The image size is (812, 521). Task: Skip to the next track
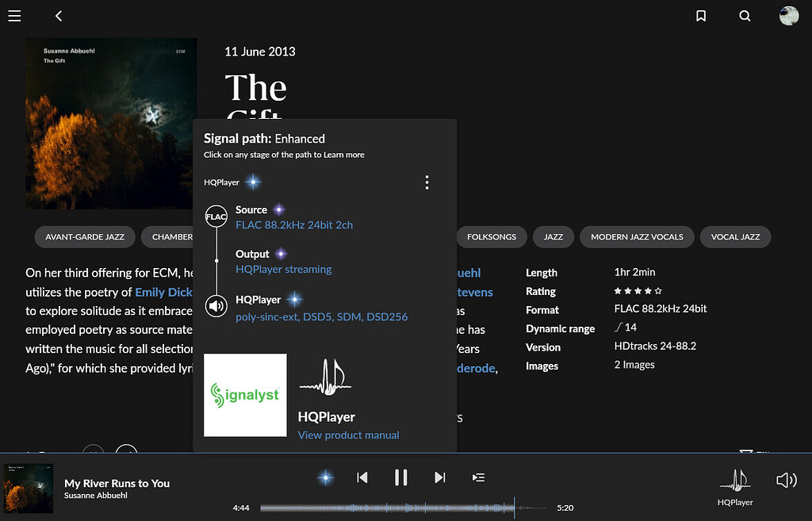[439, 477]
